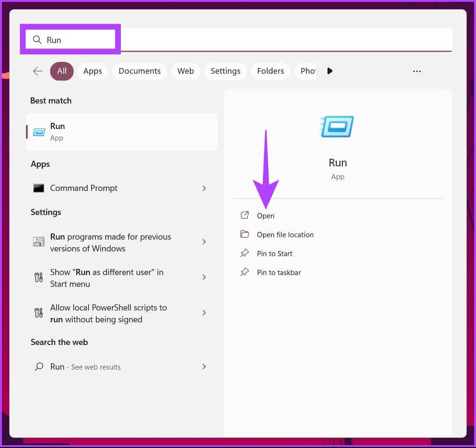The width and height of the screenshot is (476, 448).
Task: Switch to the Web filter tab
Action: tap(186, 71)
